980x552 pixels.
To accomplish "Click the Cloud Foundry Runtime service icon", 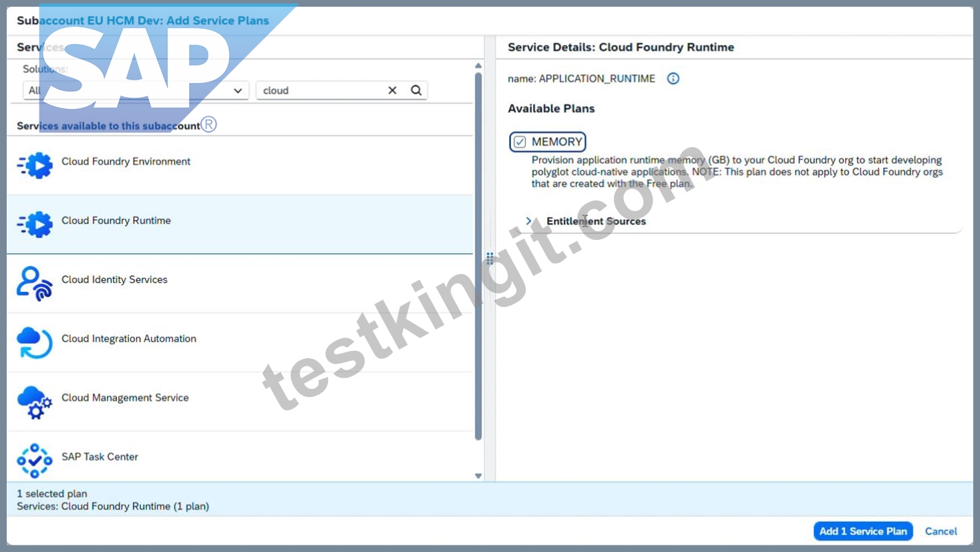I will pos(35,225).
